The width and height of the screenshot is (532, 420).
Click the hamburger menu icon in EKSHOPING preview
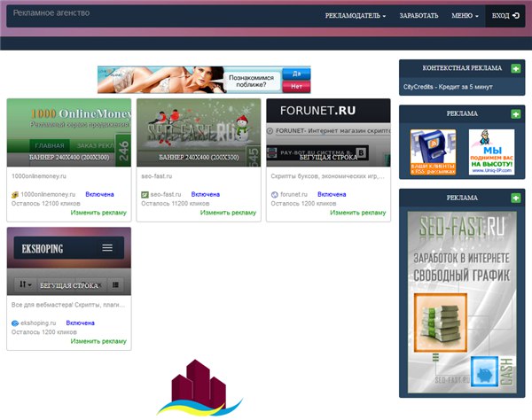click(x=107, y=248)
